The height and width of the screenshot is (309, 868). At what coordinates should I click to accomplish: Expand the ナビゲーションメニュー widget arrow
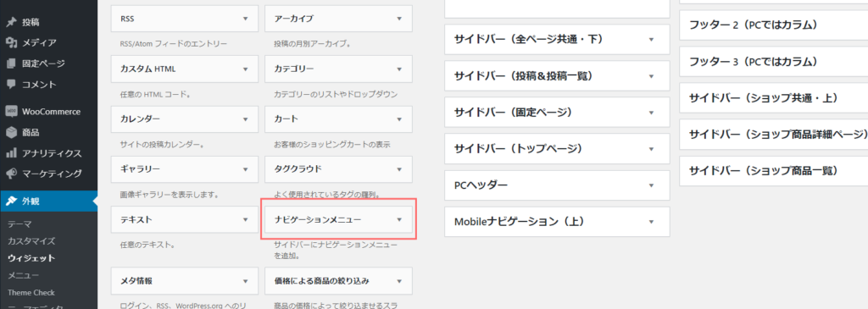click(399, 219)
